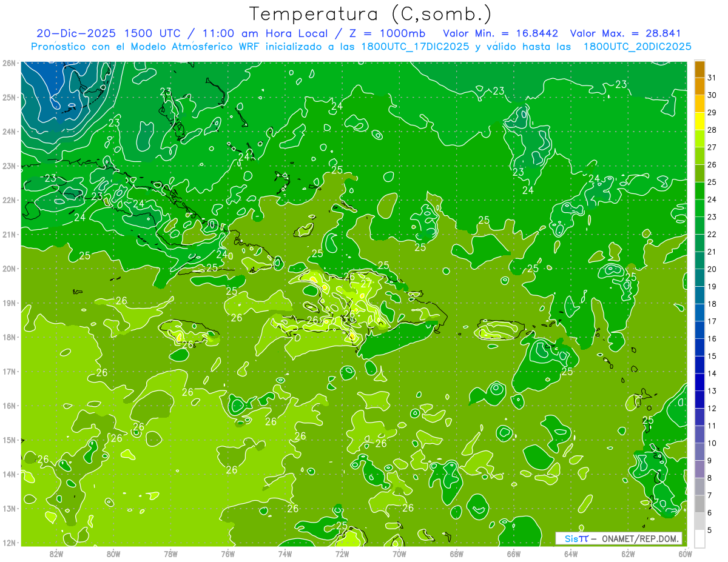The width and height of the screenshot is (728, 562).
Task: Click longitude axis label 60W
Action: (x=685, y=554)
